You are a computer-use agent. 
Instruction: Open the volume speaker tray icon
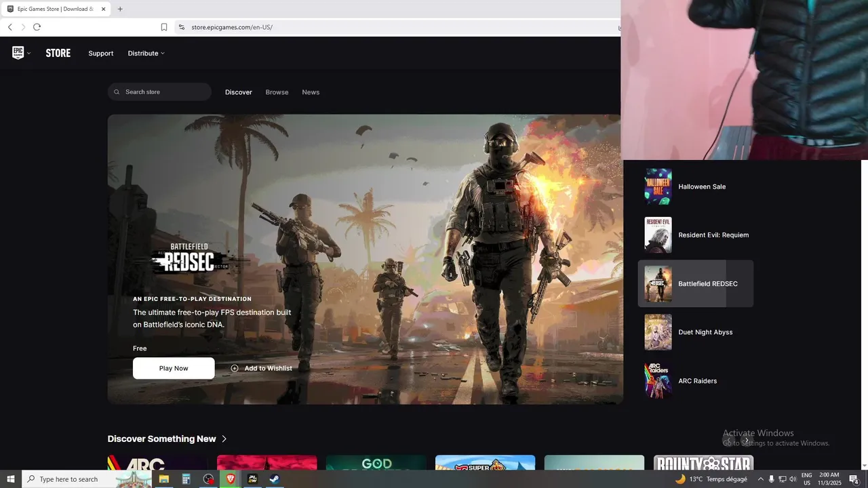[793, 479]
